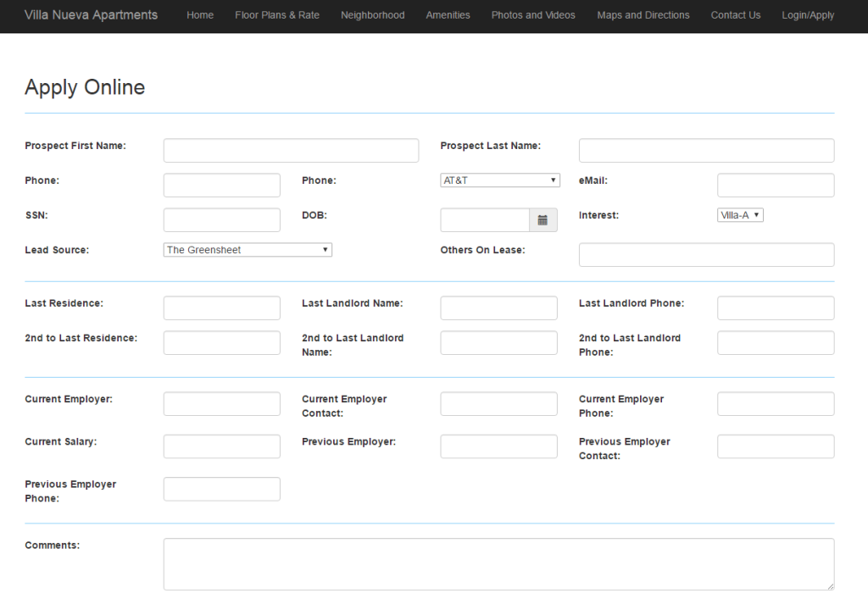Screen dimensions: 868x604
Task: Focus the Current Employer Phone field
Action: pos(776,404)
